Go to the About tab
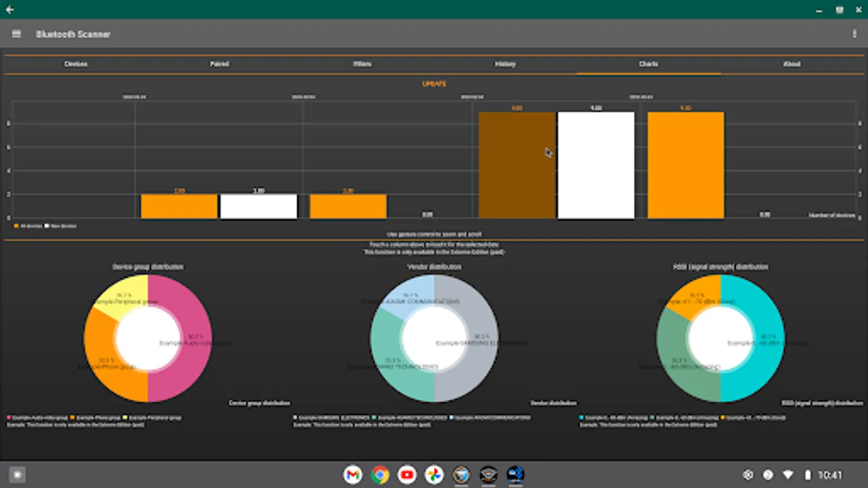The image size is (868, 488). point(792,64)
